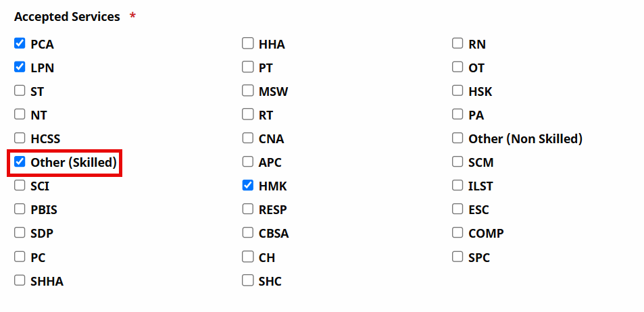The height and width of the screenshot is (312, 644).
Task: Enable the OT checkbox
Action: tap(457, 68)
